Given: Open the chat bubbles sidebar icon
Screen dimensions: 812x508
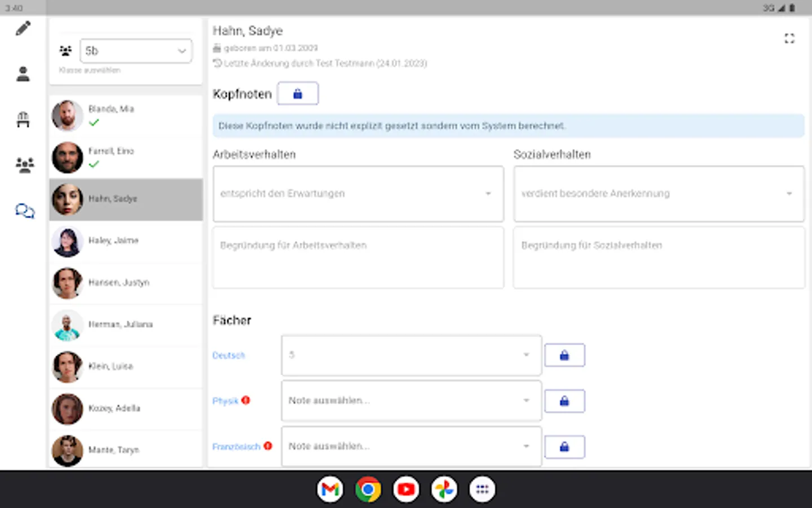Looking at the screenshot, I should coord(24,211).
